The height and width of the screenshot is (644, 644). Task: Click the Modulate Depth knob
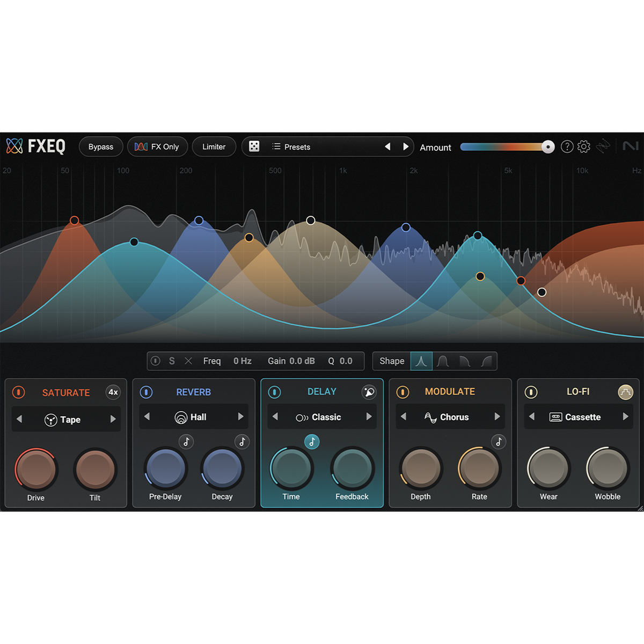pyautogui.click(x=421, y=468)
